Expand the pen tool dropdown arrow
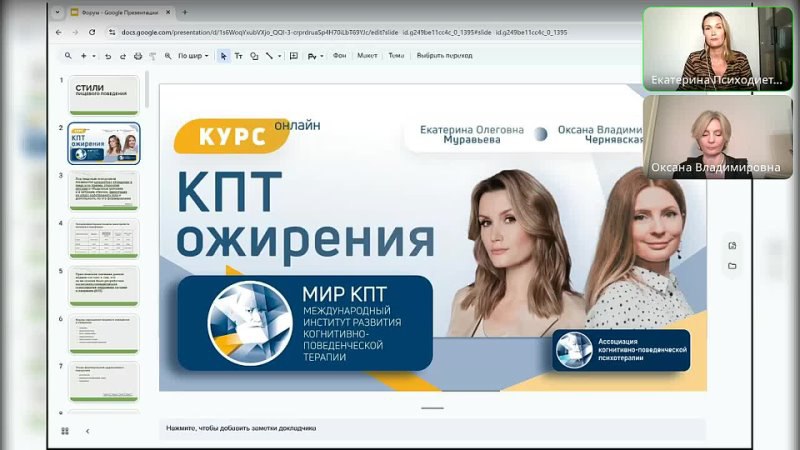The image size is (800, 450). [x=322, y=56]
